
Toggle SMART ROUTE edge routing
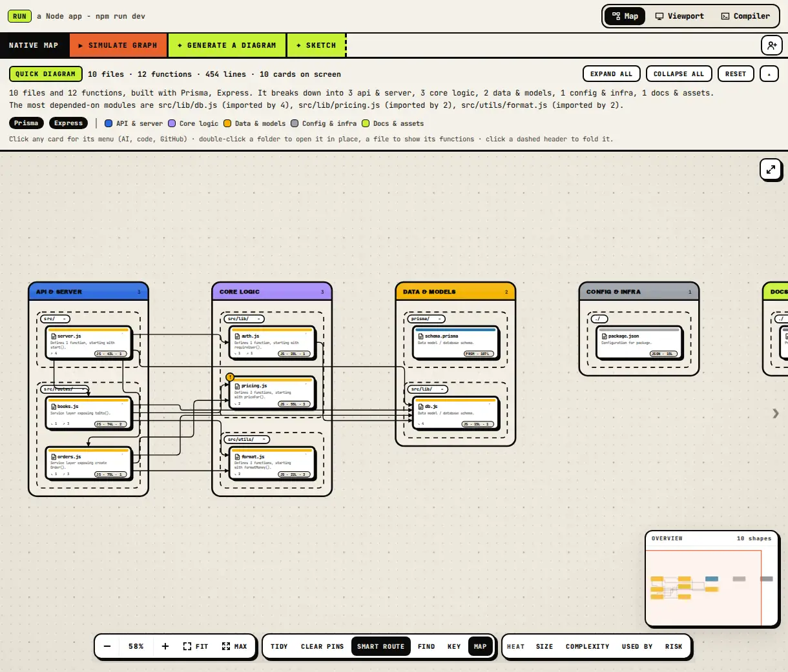click(x=380, y=646)
